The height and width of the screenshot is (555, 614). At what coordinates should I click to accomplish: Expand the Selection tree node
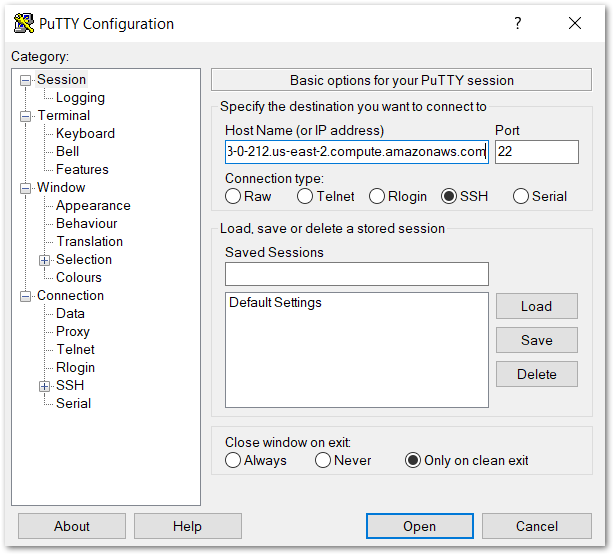[x=44, y=260]
